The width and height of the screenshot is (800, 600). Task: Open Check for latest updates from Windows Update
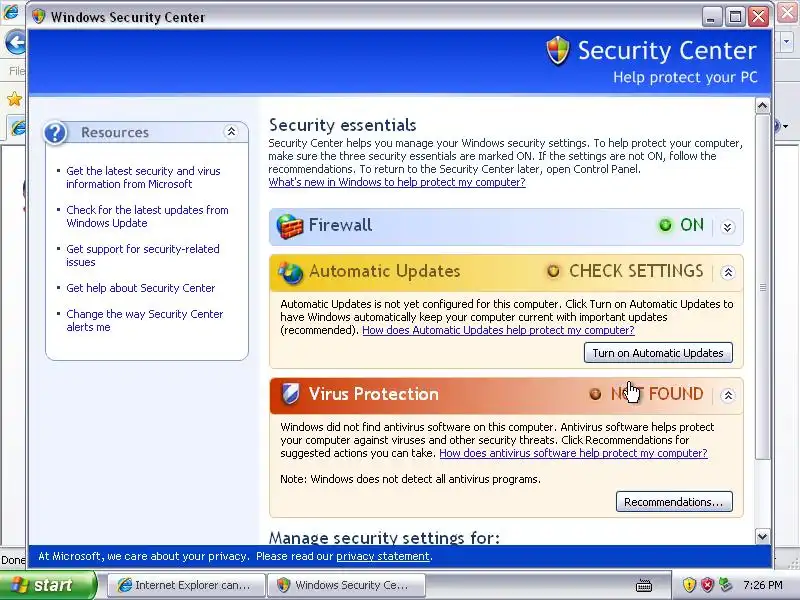147,216
